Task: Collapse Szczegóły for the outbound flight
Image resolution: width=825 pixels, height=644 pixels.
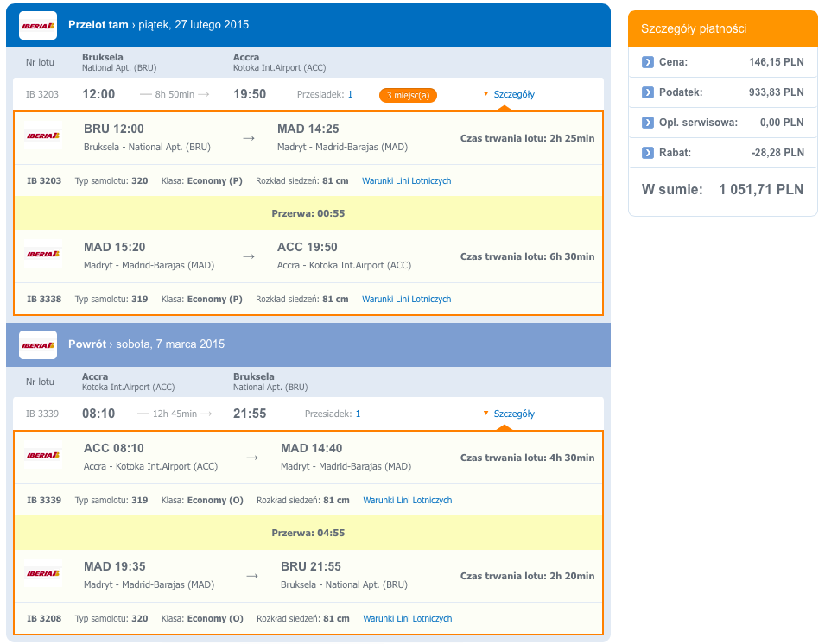Action: pyautogui.click(x=514, y=95)
